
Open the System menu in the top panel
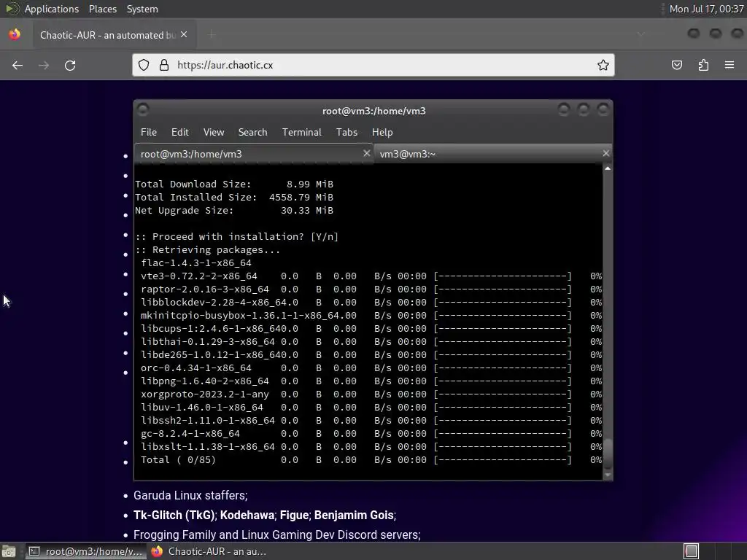pos(142,9)
